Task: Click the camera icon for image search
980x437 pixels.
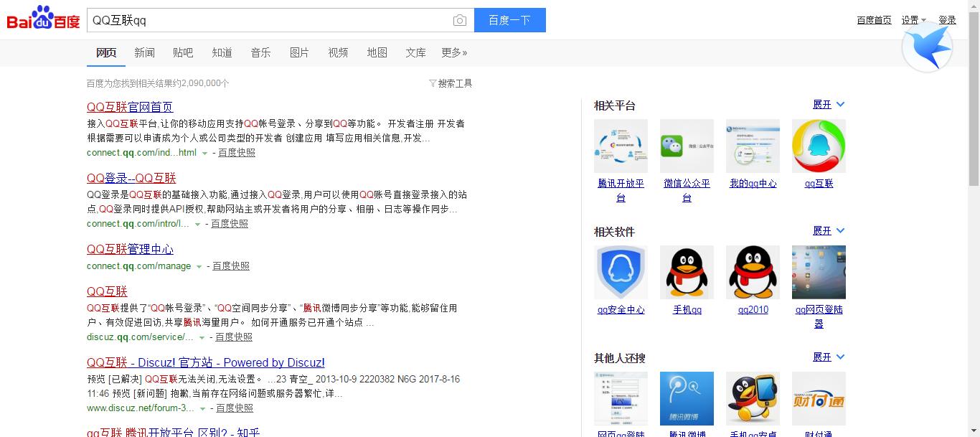Action: pyautogui.click(x=459, y=20)
